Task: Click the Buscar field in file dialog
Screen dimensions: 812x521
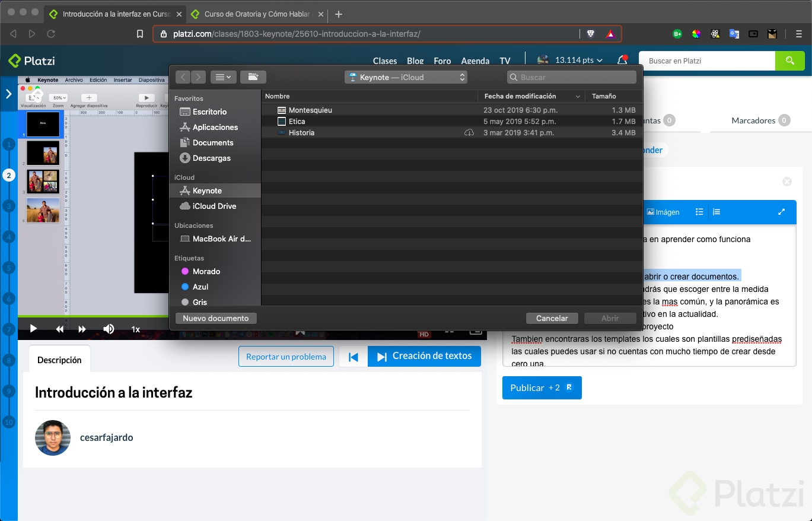Action: (x=572, y=77)
